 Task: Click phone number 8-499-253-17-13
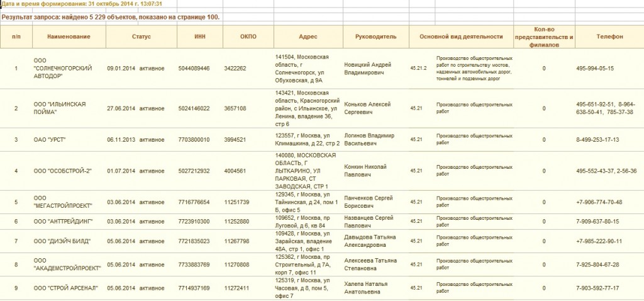(597, 140)
